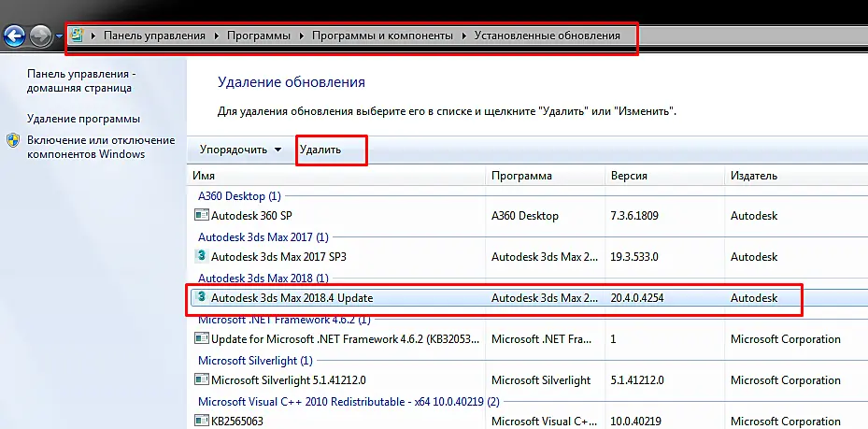Select the Autodesk 3ds Max 2017 SP3 entry
This screenshot has width=868, height=429.
pyautogui.click(x=279, y=257)
